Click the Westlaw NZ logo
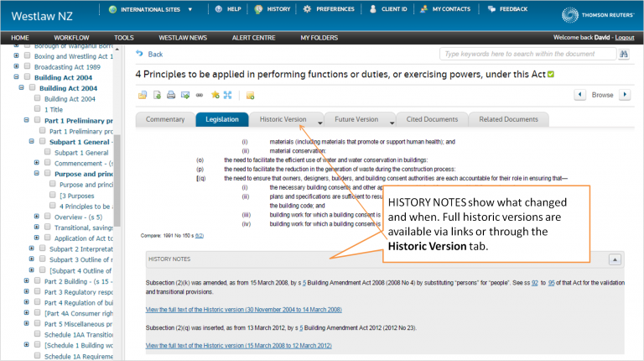The height and width of the screenshot is (361, 644). tap(42, 16)
